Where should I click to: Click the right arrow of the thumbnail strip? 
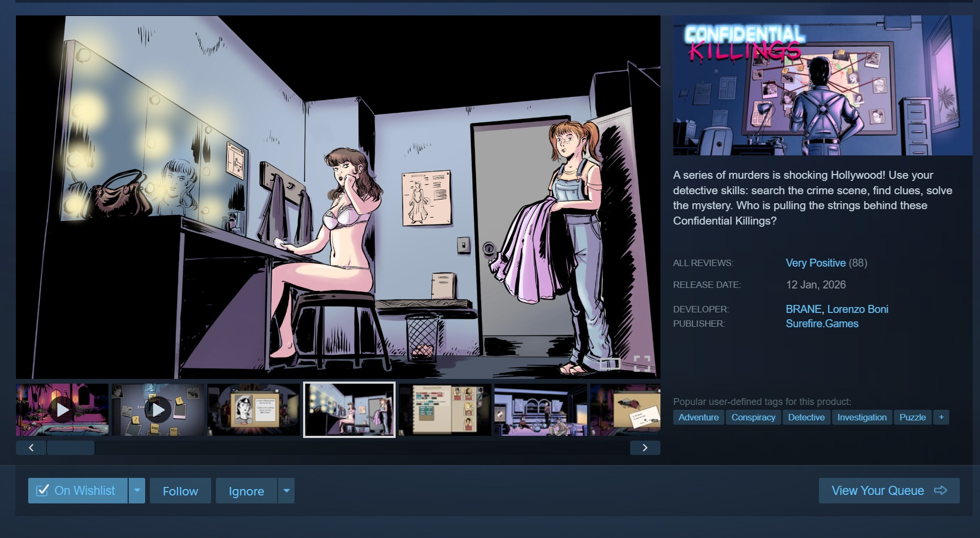(x=645, y=448)
